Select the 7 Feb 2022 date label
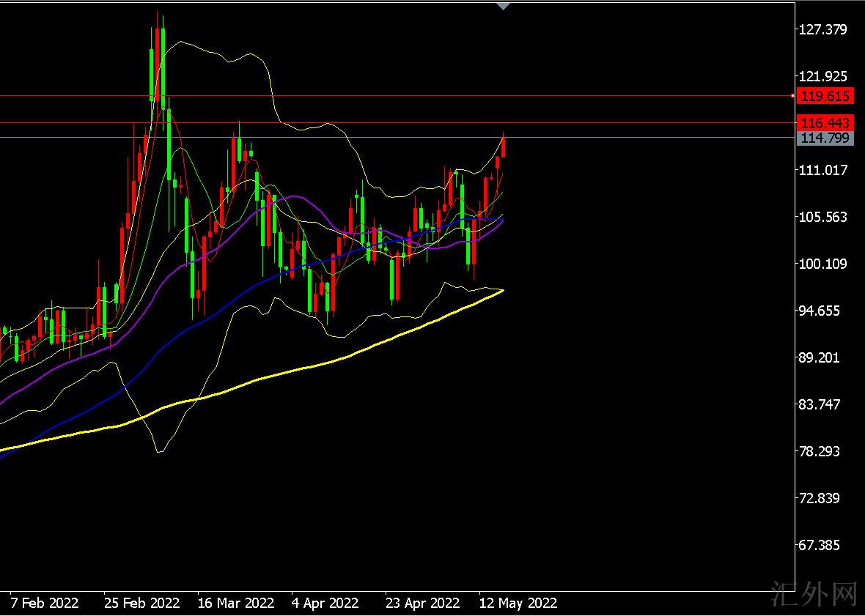The image size is (865, 616). click(45, 604)
